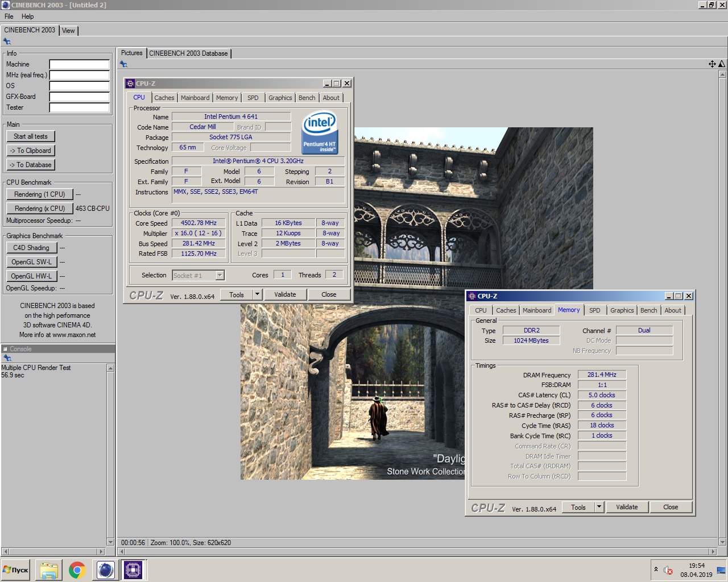Open Tools dropdown arrow in CPU-Z CPU window
The image size is (728, 582).
pos(257,294)
